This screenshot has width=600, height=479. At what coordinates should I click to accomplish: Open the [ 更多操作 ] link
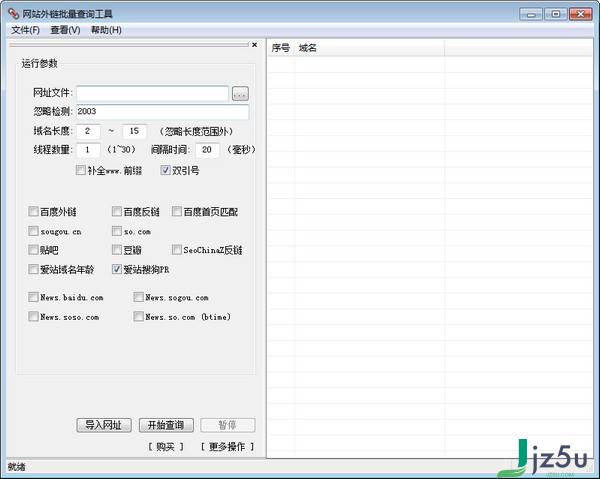[227, 447]
